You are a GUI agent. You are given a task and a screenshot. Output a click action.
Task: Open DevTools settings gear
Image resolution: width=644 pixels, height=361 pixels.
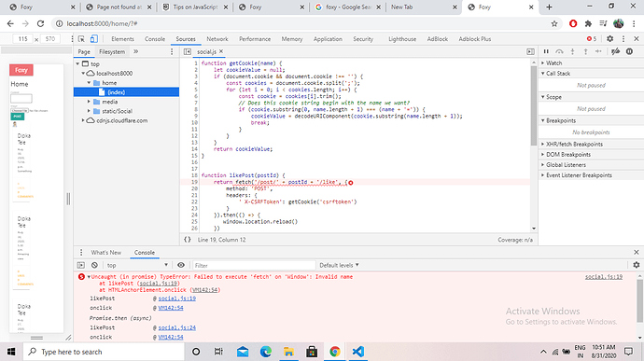tap(609, 38)
